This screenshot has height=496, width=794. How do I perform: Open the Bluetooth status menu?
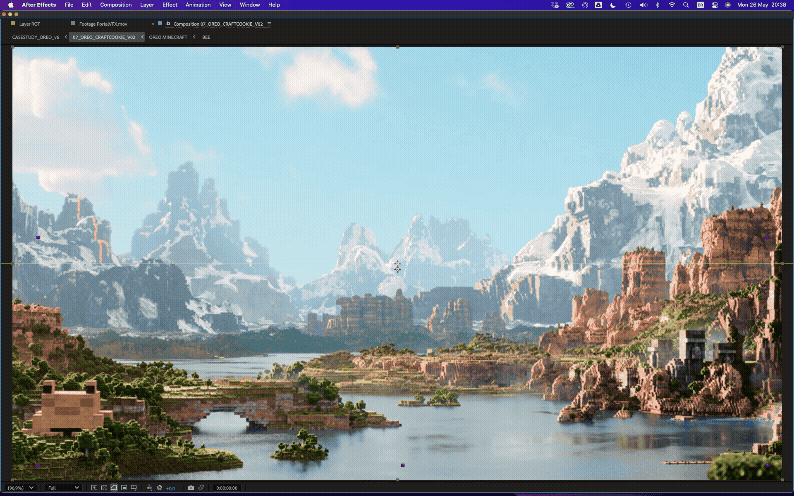pos(657,5)
